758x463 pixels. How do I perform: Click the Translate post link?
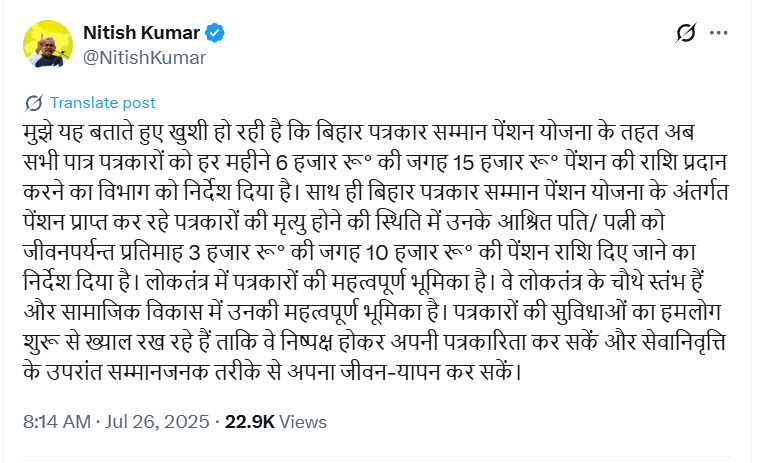[x=103, y=103]
